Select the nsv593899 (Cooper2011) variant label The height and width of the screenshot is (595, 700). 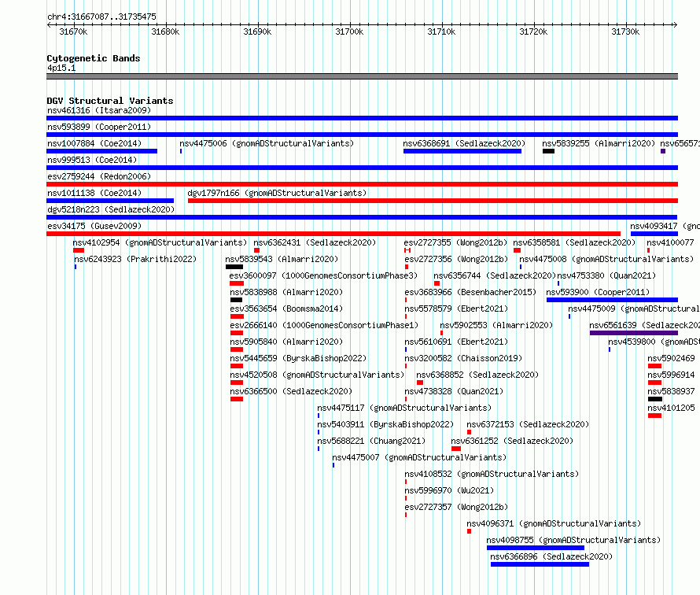click(99, 127)
